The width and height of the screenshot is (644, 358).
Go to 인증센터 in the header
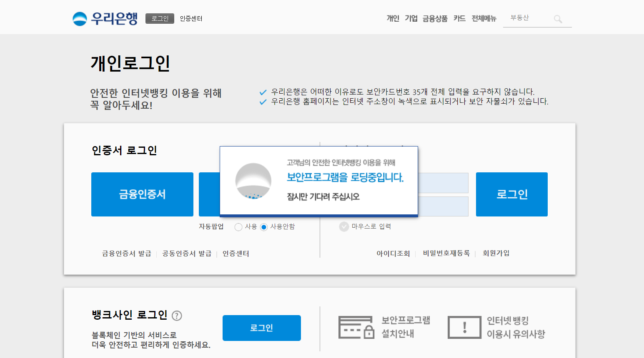[191, 18]
